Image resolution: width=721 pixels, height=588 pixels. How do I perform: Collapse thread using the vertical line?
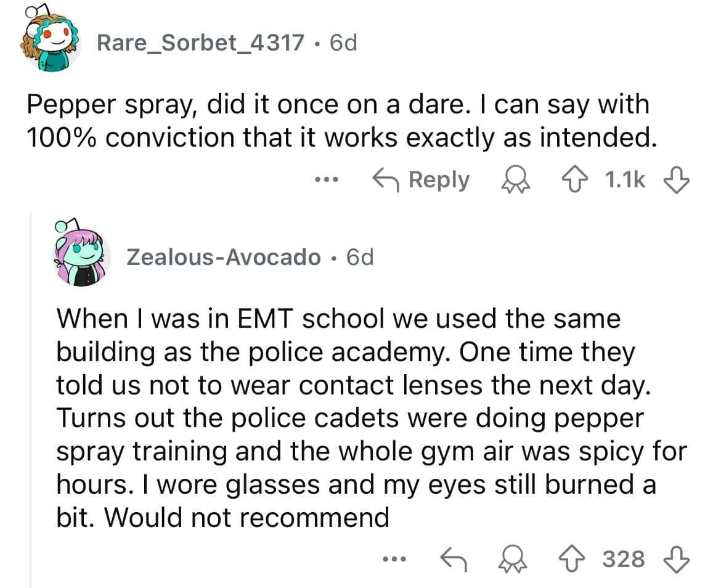pos(31,401)
